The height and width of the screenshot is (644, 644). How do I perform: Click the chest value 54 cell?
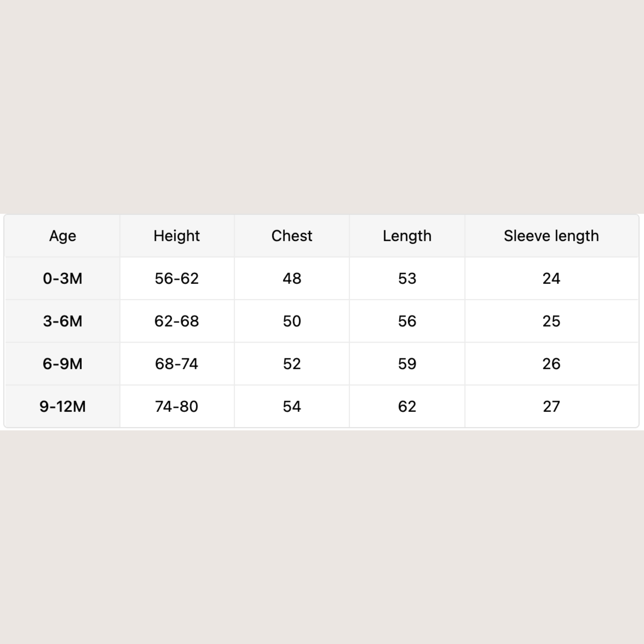pyautogui.click(x=292, y=406)
